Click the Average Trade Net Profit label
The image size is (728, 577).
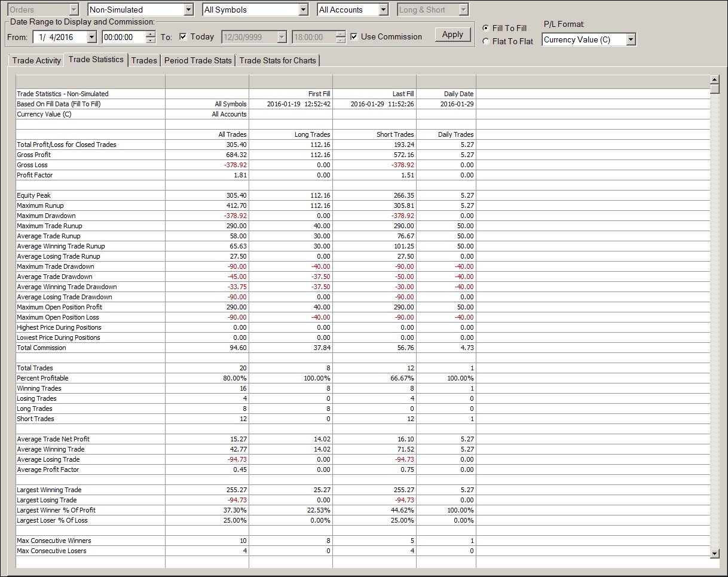[x=53, y=439]
